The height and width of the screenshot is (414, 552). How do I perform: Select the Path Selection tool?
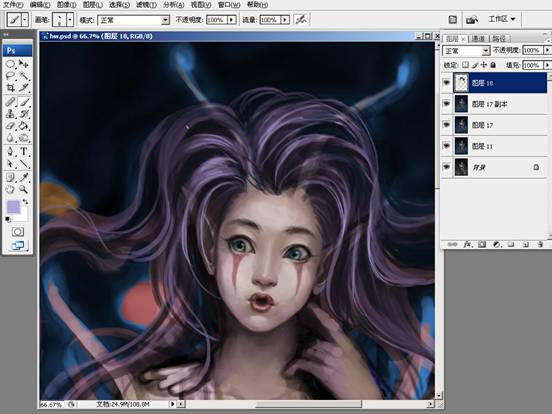point(10,164)
